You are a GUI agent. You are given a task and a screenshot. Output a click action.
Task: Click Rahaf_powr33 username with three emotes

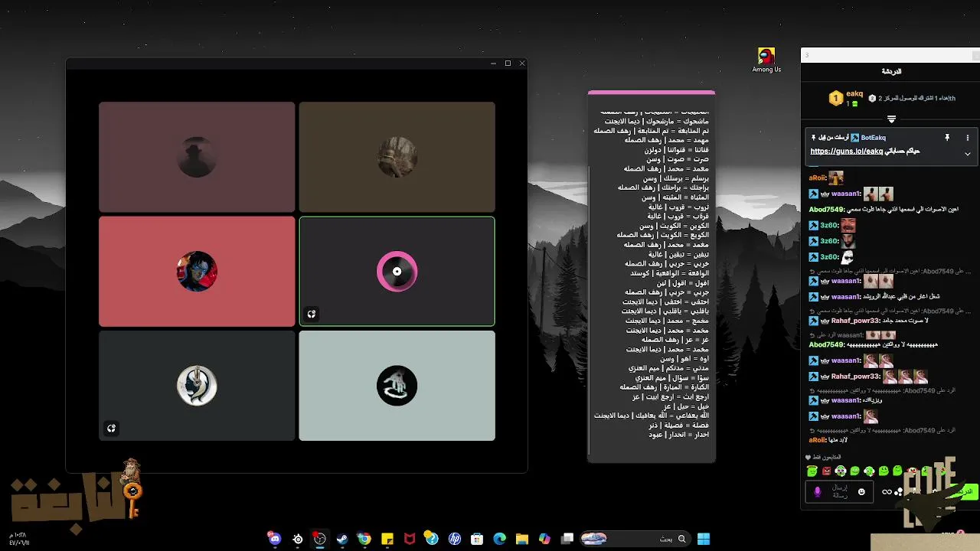(x=854, y=377)
